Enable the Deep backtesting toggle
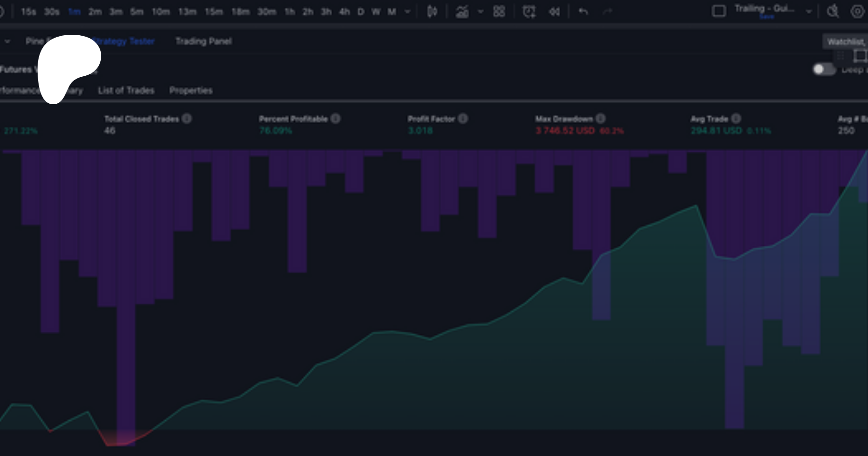The image size is (868, 456). [x=824, y=69]
